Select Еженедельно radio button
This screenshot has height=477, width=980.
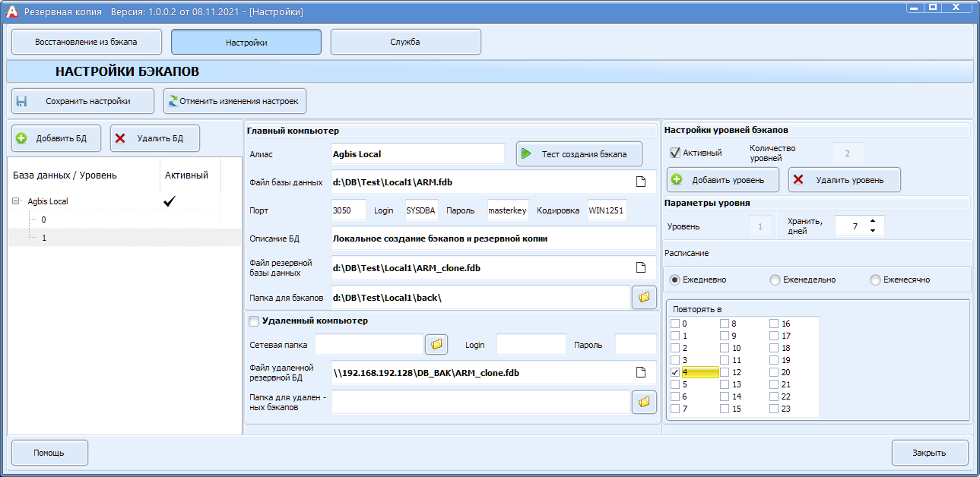click(x=775, y=280)
